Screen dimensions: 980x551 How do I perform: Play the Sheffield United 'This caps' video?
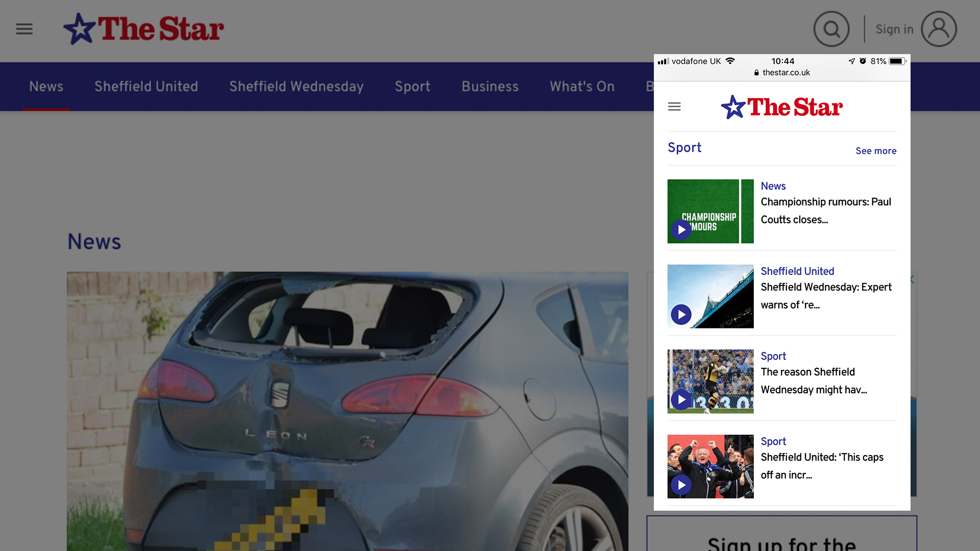tap(681, 485)
